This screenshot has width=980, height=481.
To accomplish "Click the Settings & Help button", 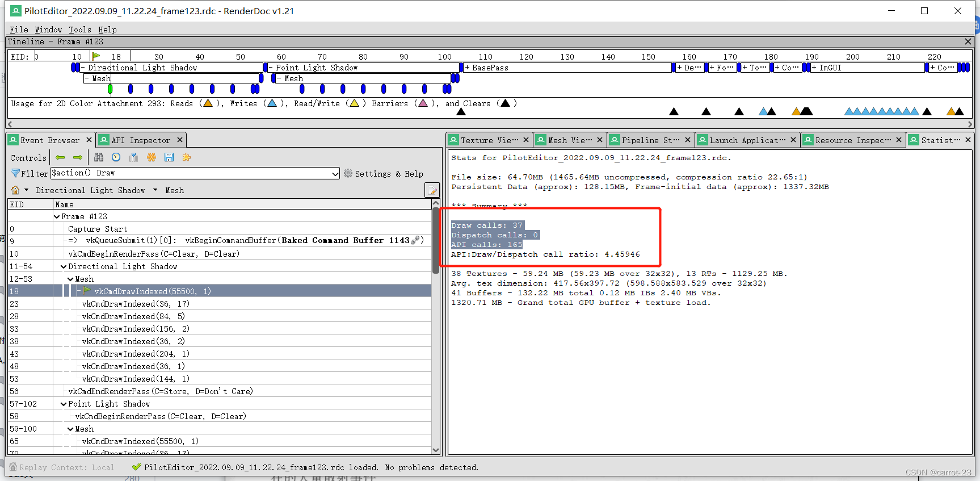I will (x=384, y=173).
